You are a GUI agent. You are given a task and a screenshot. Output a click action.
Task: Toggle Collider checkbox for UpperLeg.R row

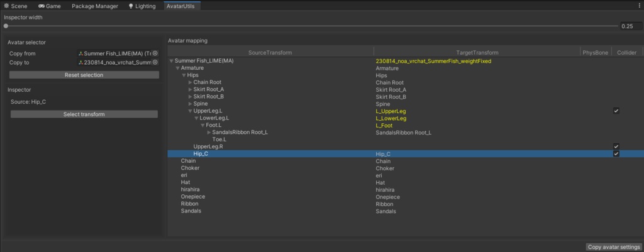(616, 146)
